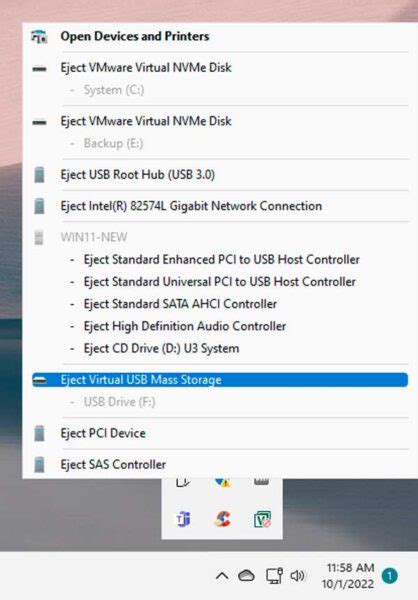Collapse the hidden icons tray chevron
Screen dimensions: 418x600
(222, 576)
